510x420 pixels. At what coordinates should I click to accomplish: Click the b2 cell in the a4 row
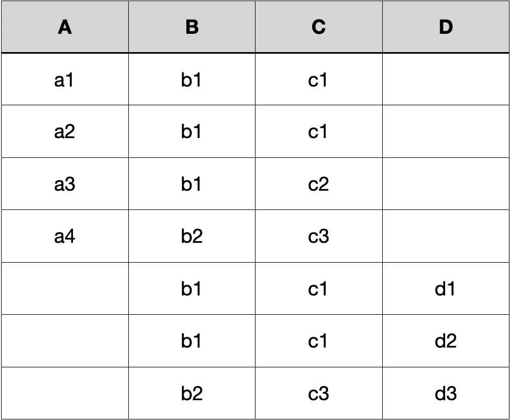192,236
